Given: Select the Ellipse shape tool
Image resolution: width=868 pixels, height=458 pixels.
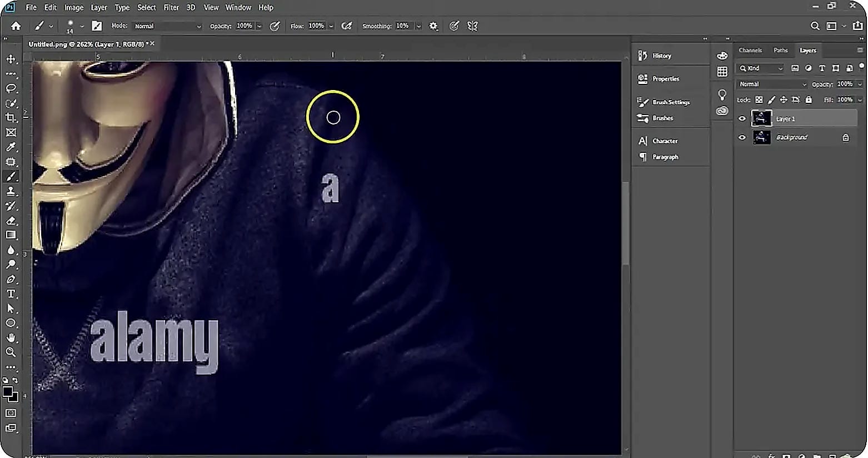Looking at the screenshot, I should 11,323.
